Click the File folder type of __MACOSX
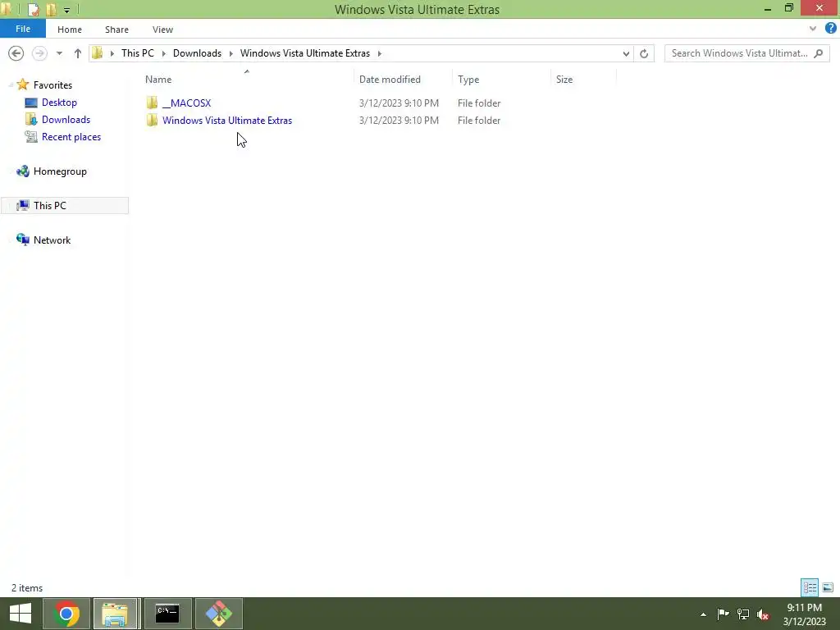 click(x=479, y=103)
